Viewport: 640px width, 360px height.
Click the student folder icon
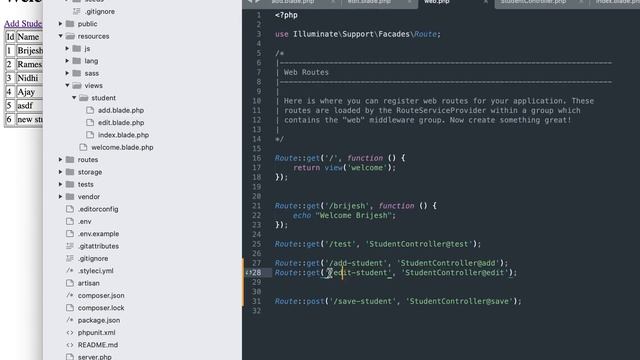click(x=83, y=98)
